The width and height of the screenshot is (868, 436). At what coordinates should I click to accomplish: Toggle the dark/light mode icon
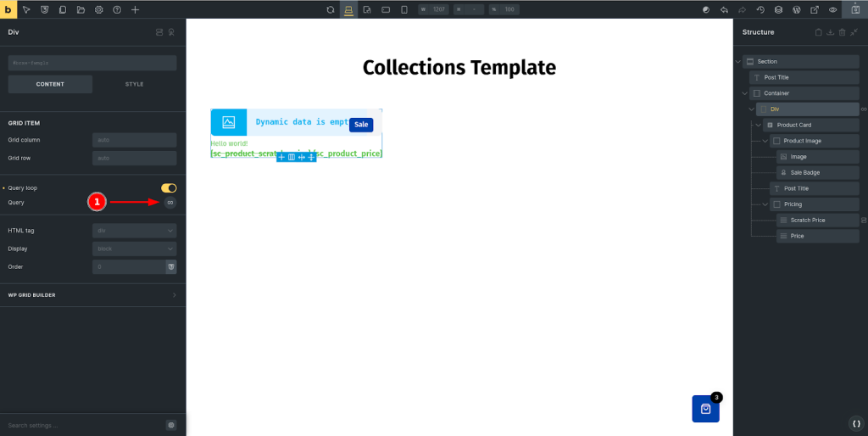(x=705, y=9)
